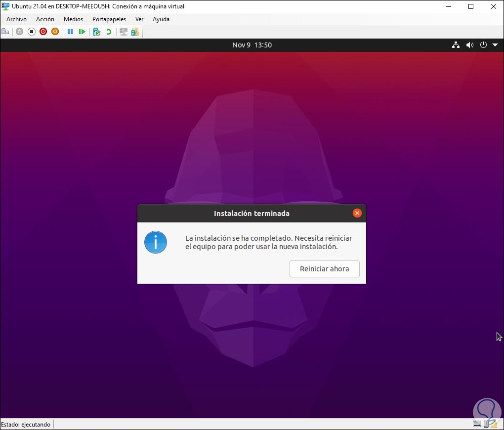Maximize the virtual machine connection window
The width and height of the screenshot is (504, 430).
pos(471,6)
